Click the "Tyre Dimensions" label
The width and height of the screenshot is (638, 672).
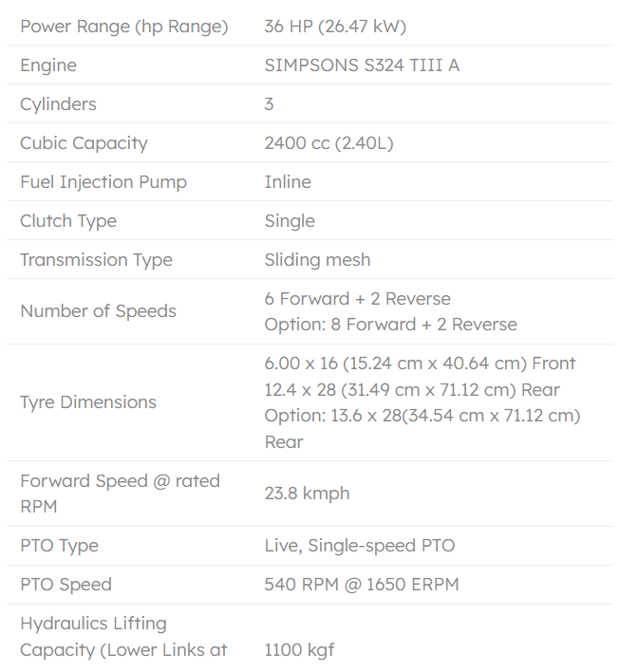click(88, 402)
